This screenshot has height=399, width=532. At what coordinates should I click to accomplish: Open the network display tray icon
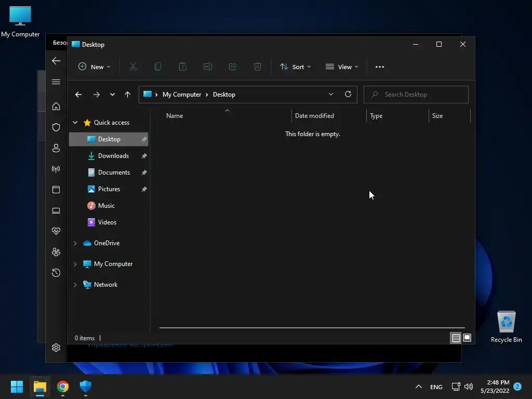click(456, 387)
